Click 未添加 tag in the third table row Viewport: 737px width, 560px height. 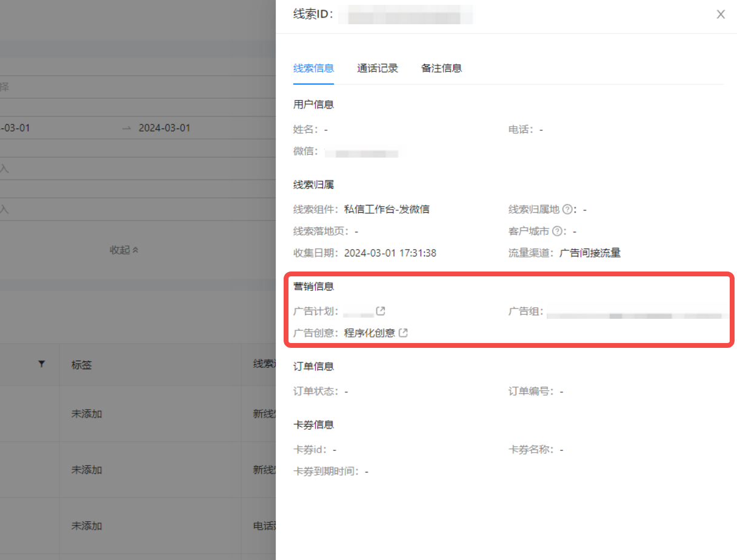coord(87,526)
